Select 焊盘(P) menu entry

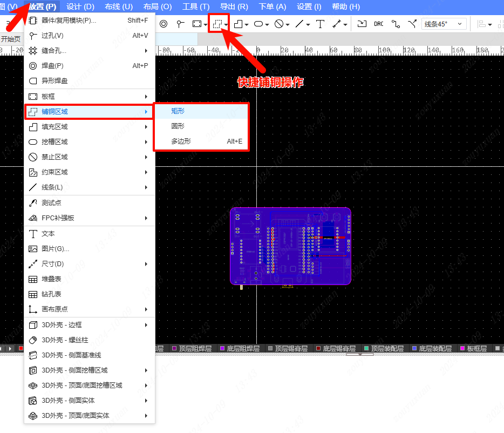point(90,66)
